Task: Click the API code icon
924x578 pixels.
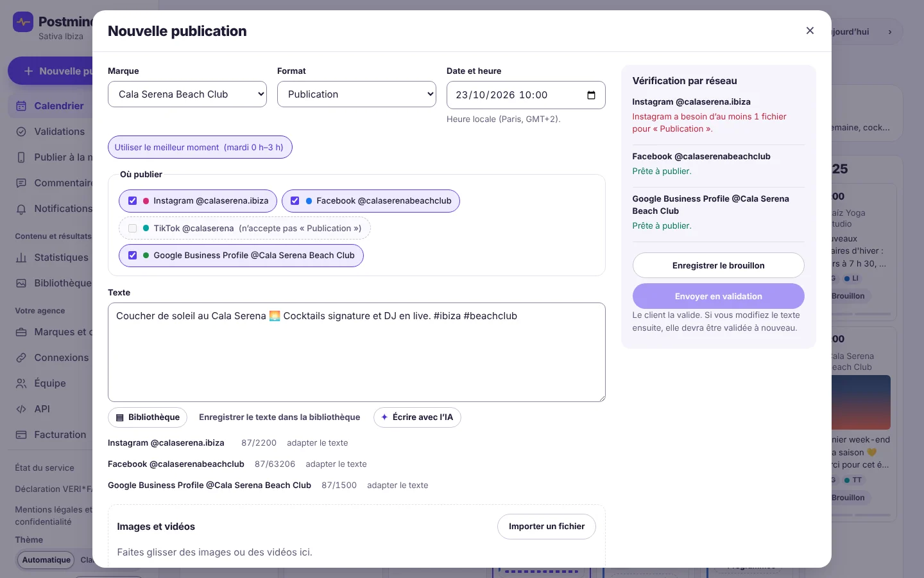Action: coord(21,409)
